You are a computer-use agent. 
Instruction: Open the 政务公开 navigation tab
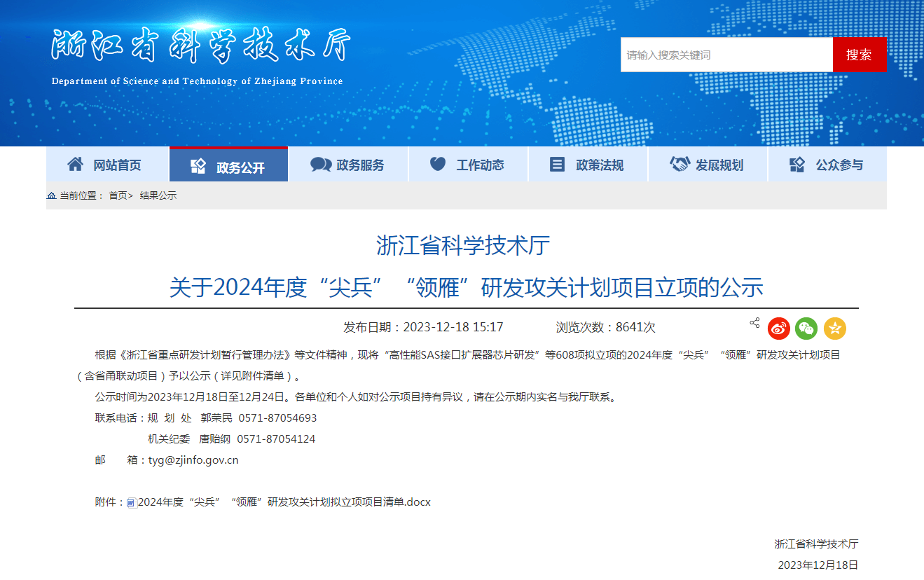click(228, 167)
